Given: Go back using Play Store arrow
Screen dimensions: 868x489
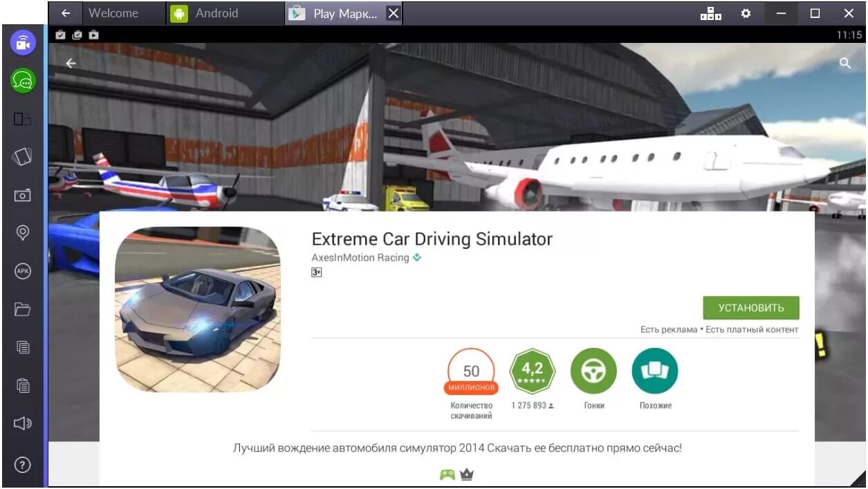Looking at the screenshot, I should point(71,63).
